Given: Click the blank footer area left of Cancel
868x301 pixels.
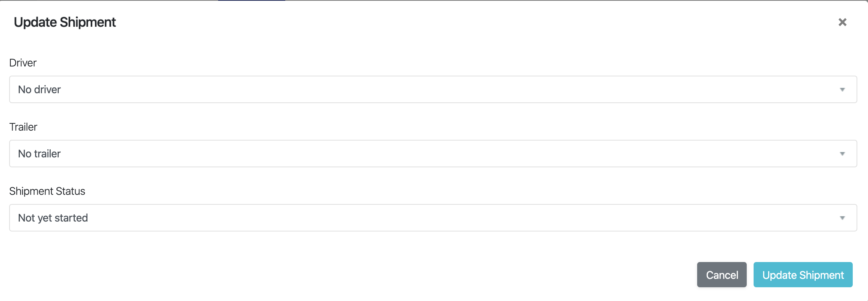Looking at the screenshot, I should pos(343,275).
